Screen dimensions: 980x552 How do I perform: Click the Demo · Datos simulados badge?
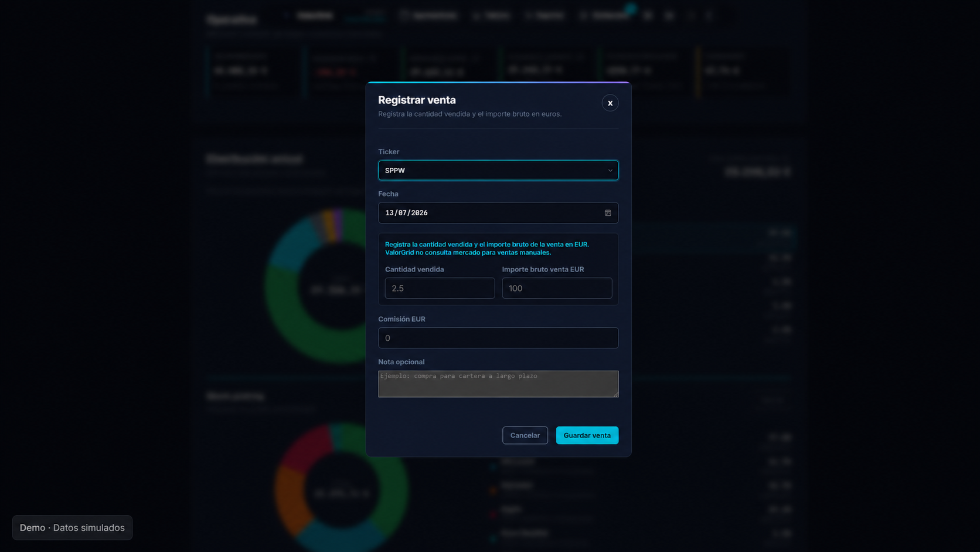click(72, 527)
